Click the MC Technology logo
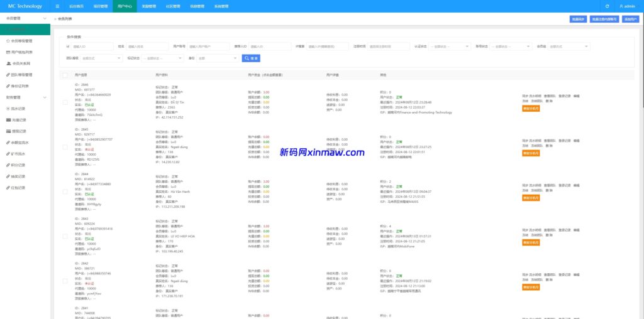The image size is (644, 319). [25, 6]
